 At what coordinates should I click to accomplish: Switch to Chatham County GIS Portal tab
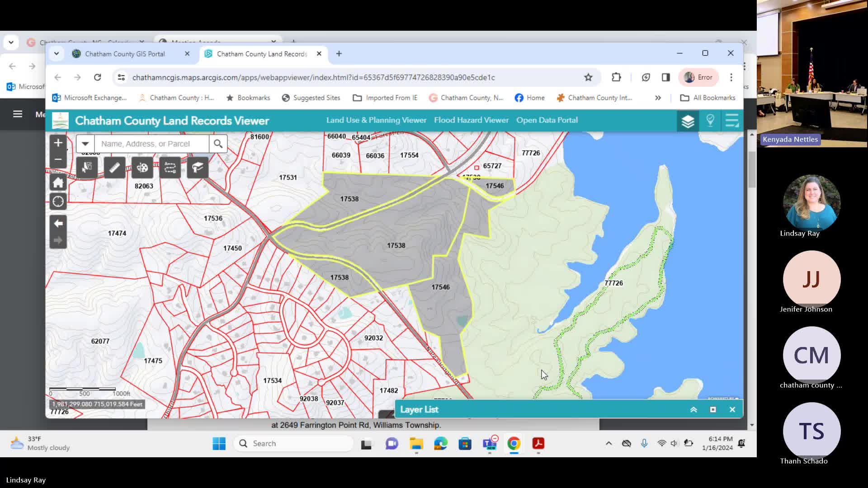click(125, 54)
